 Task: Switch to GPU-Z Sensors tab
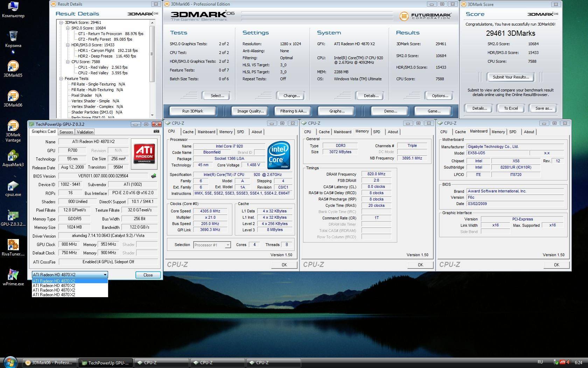[x=66, y=132]
